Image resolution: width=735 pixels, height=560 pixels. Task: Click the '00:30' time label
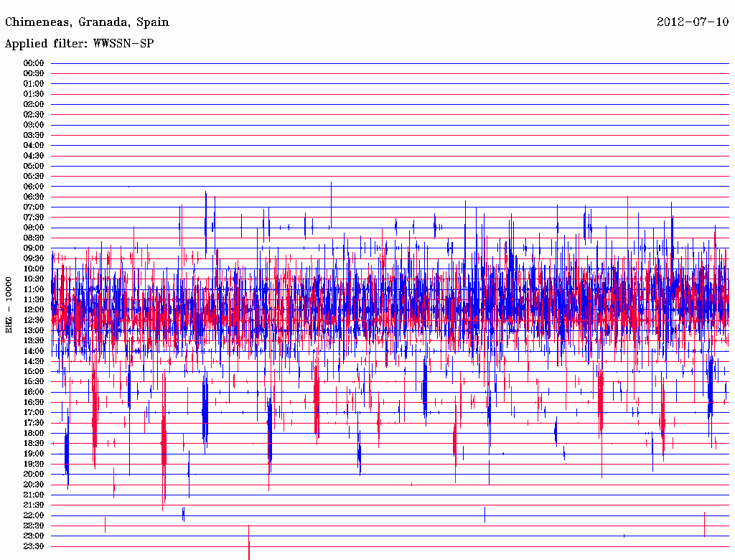pos(33,74)
